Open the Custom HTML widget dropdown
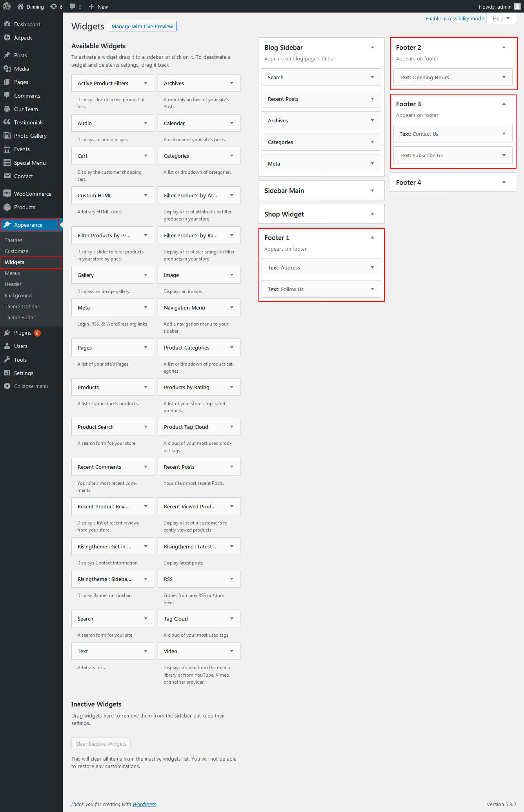 (146, 195)
